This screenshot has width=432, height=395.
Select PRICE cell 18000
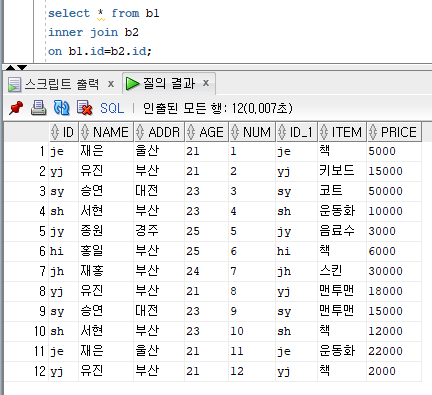[x=394, y=291]
